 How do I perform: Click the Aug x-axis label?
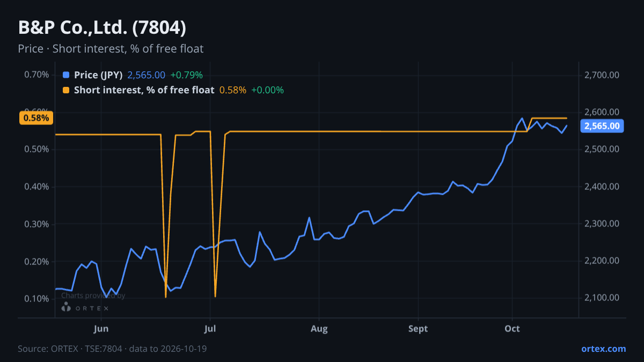(319, 329)
